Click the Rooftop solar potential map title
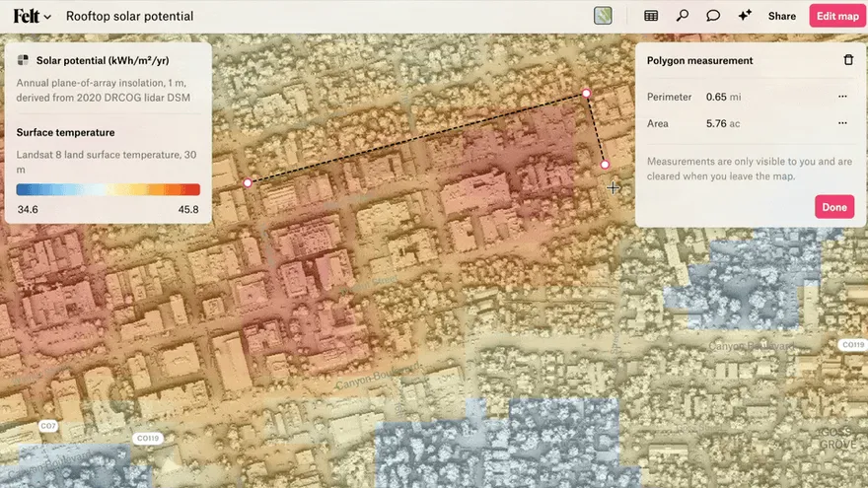The image size is (868, 488). tap(129, 16)
